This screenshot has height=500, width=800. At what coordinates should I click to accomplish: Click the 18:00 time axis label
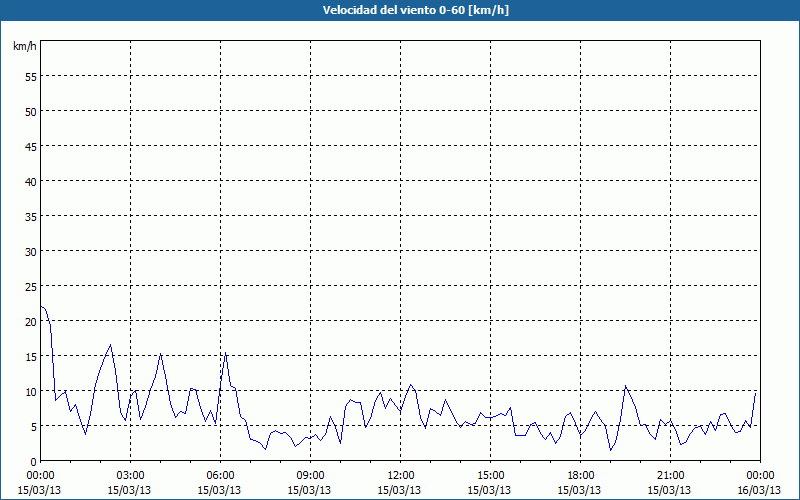tap(581, 476)
